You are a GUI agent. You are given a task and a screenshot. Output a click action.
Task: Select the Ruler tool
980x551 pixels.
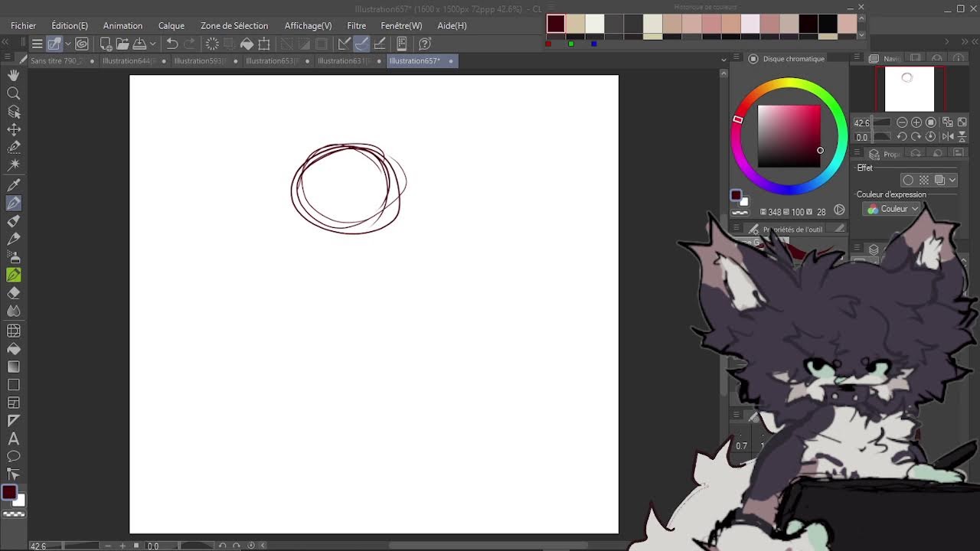click(14, 420)
